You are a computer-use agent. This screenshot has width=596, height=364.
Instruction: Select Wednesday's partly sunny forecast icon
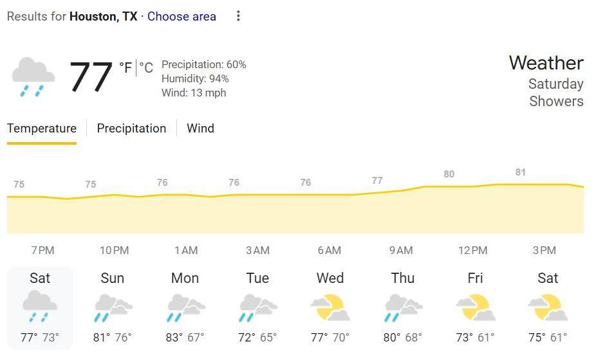pyautogui.click(x=330, y=308)
